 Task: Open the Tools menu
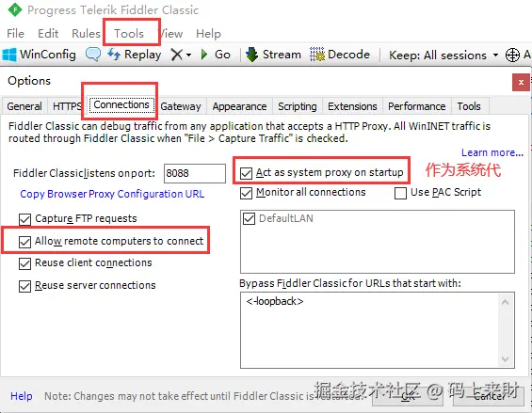129,34
